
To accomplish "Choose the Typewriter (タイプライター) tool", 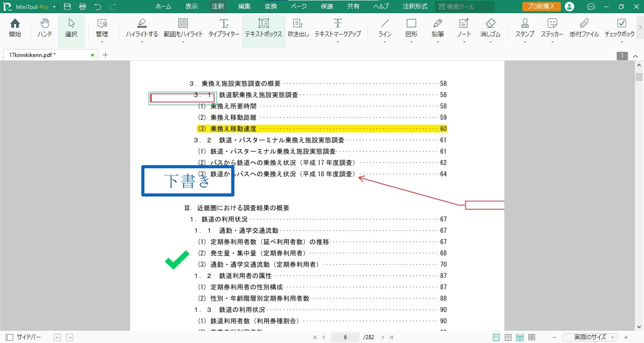I will (224, 27).
